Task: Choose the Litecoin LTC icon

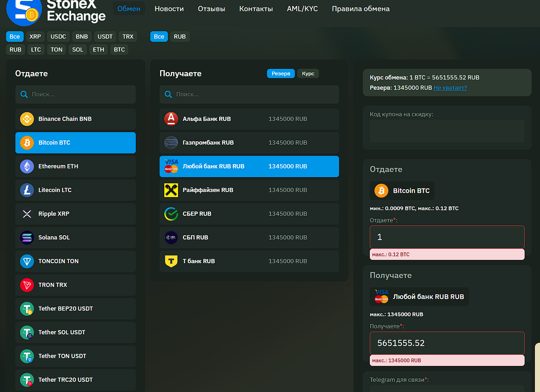Action: (27, 190)
